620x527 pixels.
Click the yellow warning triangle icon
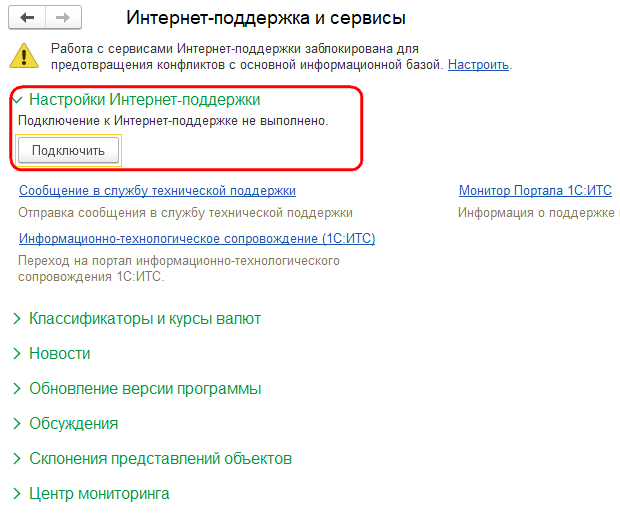pos(24,56)
